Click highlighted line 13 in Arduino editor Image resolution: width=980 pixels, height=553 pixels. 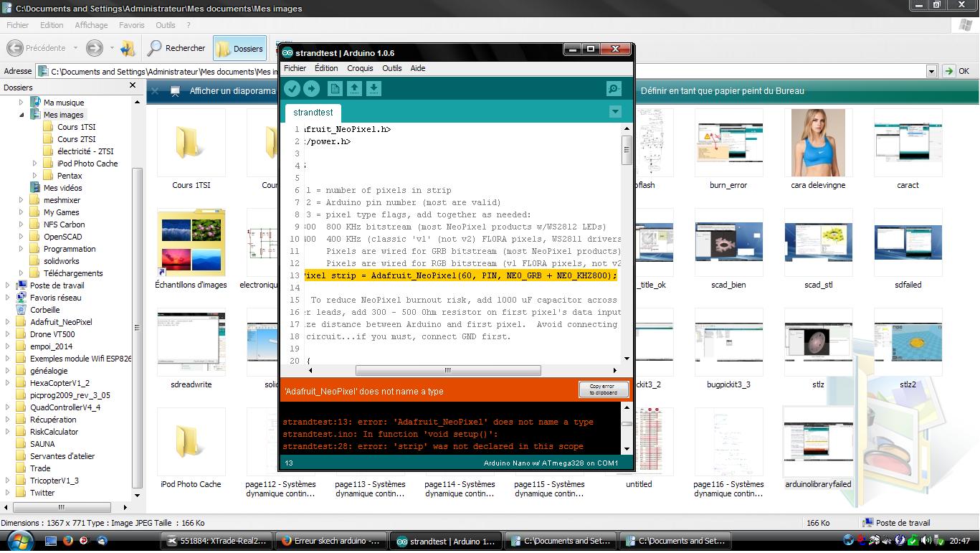462,275
